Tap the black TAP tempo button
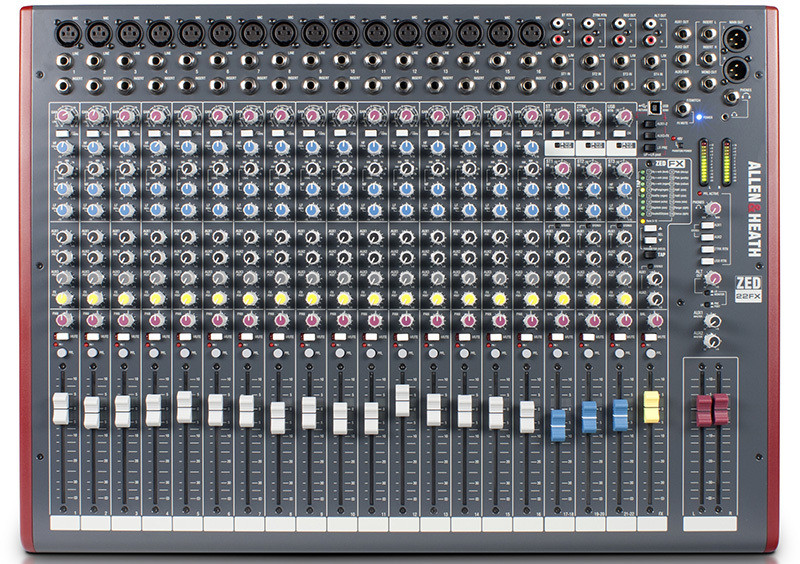The height and width of the screenshot is (564, 800). [x=650, y=254]
